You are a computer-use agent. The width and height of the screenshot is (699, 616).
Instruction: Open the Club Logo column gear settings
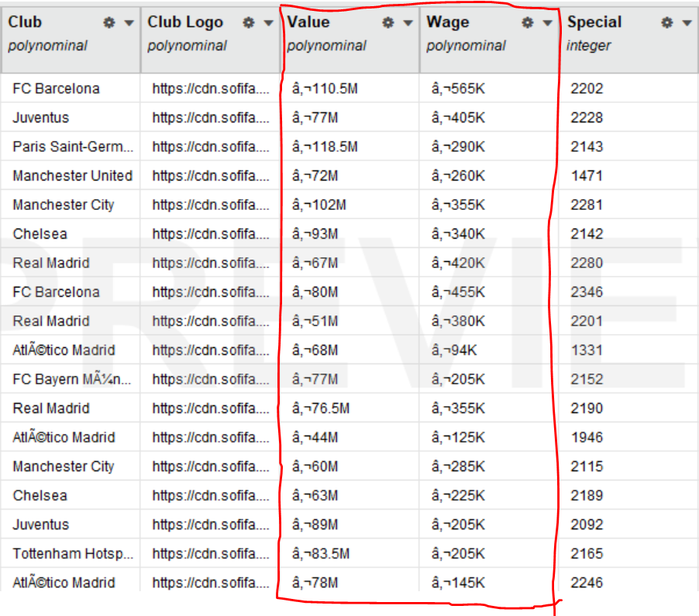pos(249,22)
